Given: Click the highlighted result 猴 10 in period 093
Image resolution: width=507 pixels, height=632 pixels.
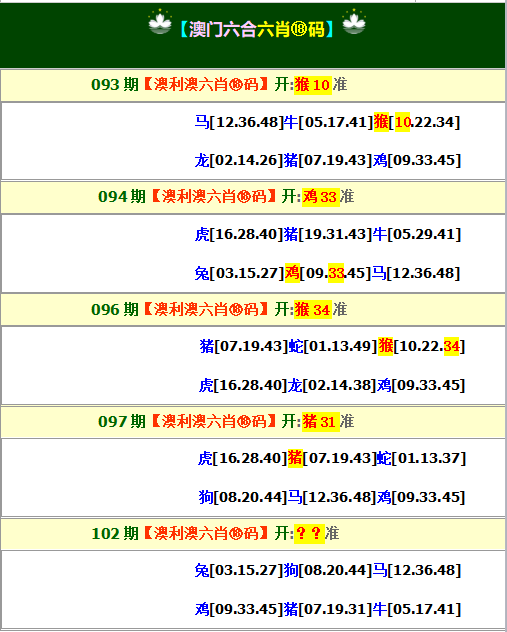Looking at the screenshot, I should coord(313,85).
